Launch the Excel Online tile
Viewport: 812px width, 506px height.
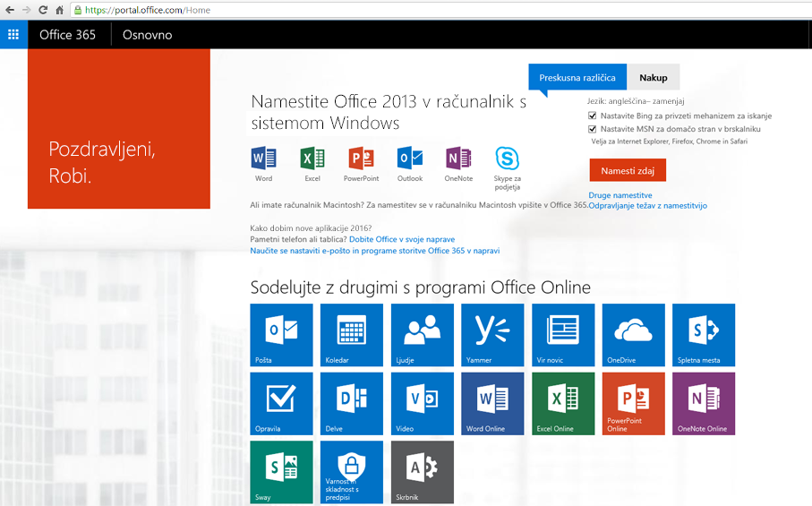563,403
